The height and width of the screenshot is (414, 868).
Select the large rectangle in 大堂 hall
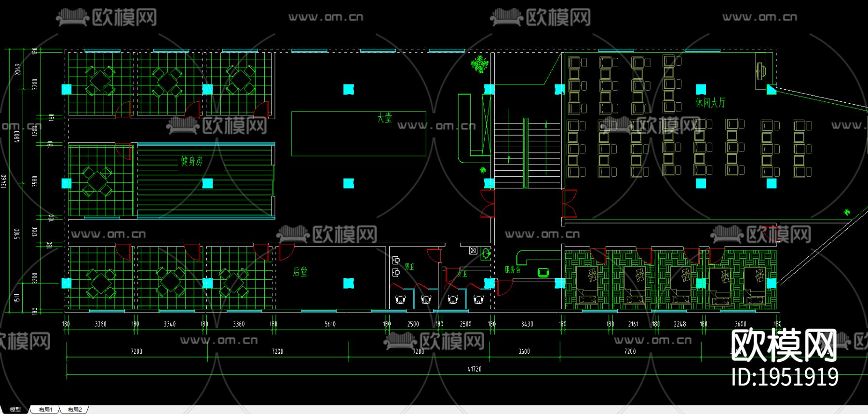359,134
